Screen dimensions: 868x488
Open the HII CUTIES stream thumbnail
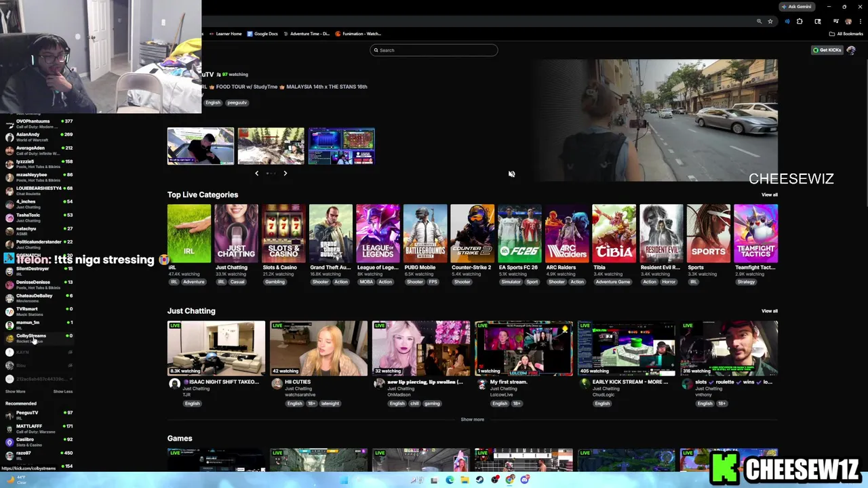(x=319, y=348)
